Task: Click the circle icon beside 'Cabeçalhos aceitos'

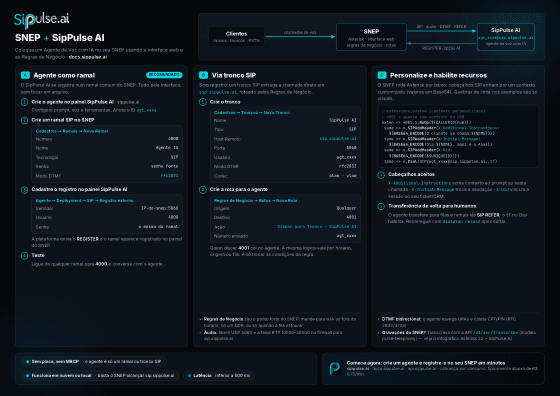Action: (x=381, y=175)
